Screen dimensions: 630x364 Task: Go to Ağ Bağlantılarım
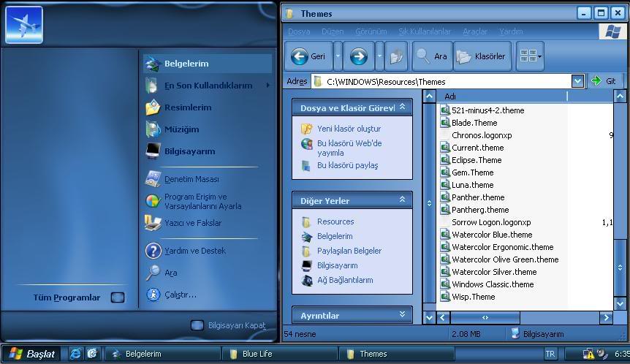pos(345,280)
